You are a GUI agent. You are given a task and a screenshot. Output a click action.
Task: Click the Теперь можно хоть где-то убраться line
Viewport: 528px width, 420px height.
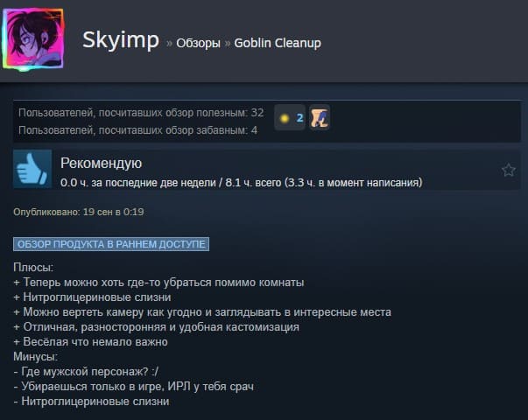[158, 283]
